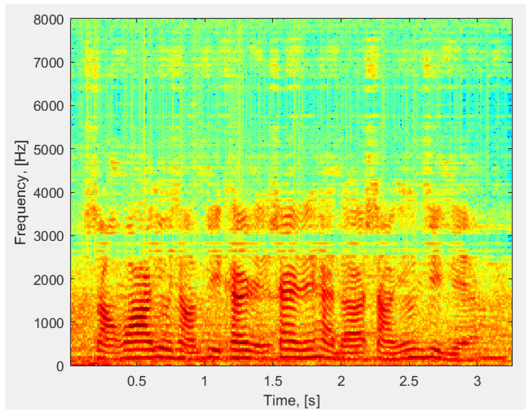532x417 pixels.
Task: Click the 7000 frequency tick label
Action: [48, 63]
